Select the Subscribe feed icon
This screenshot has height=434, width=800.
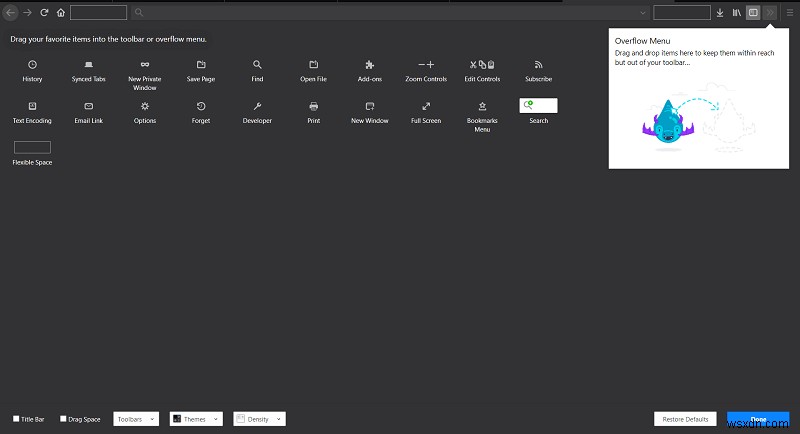[x=538, y=64]
